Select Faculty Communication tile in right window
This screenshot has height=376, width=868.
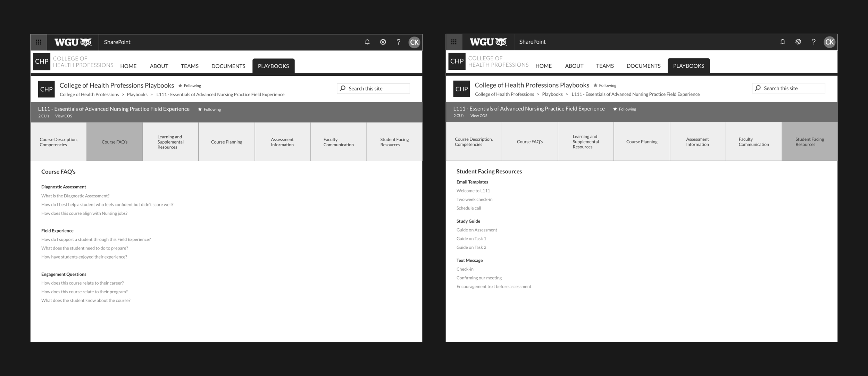[x=753, y=142]
